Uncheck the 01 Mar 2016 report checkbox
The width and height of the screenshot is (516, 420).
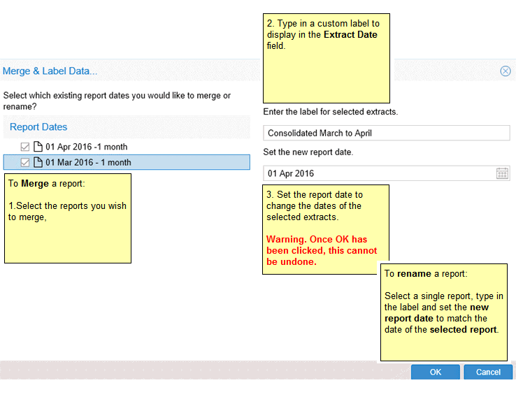point(26,162)
